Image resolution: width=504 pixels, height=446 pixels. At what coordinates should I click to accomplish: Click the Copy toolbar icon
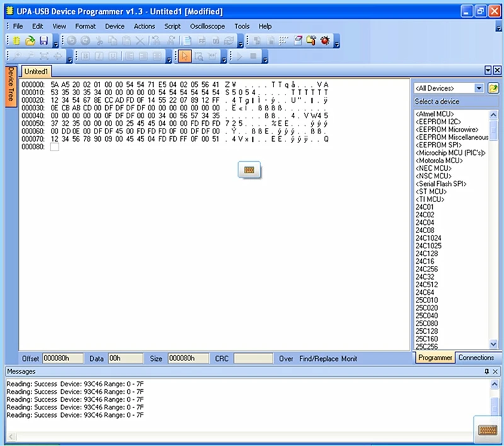tap(113, 40)
